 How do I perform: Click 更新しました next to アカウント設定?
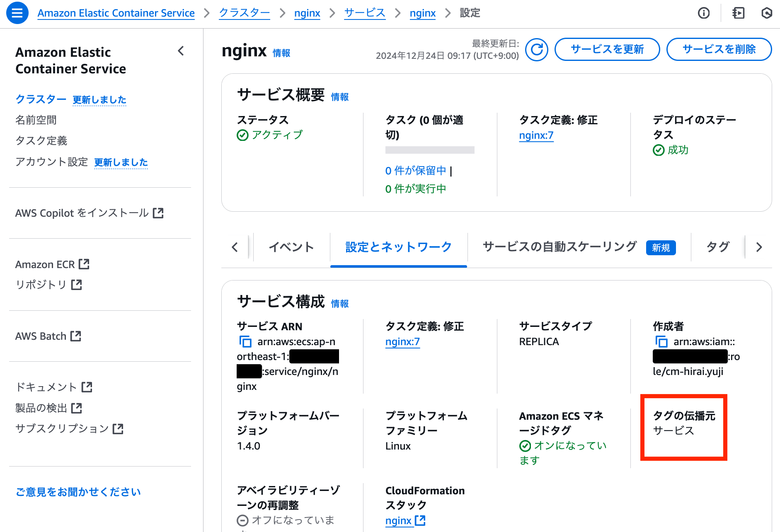pyautogui.click(x=121, y=162)
